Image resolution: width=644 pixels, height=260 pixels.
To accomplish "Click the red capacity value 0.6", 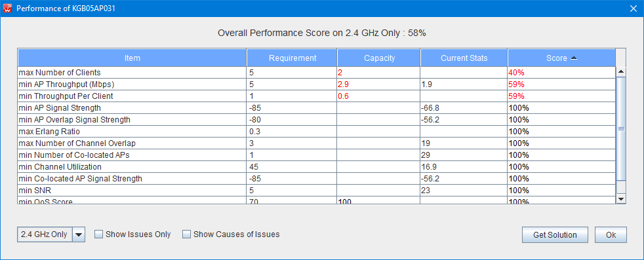I will click(344, 96).
